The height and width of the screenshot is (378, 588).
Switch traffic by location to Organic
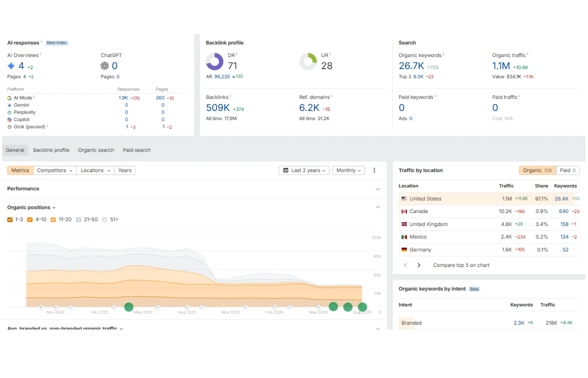point(537,170)
